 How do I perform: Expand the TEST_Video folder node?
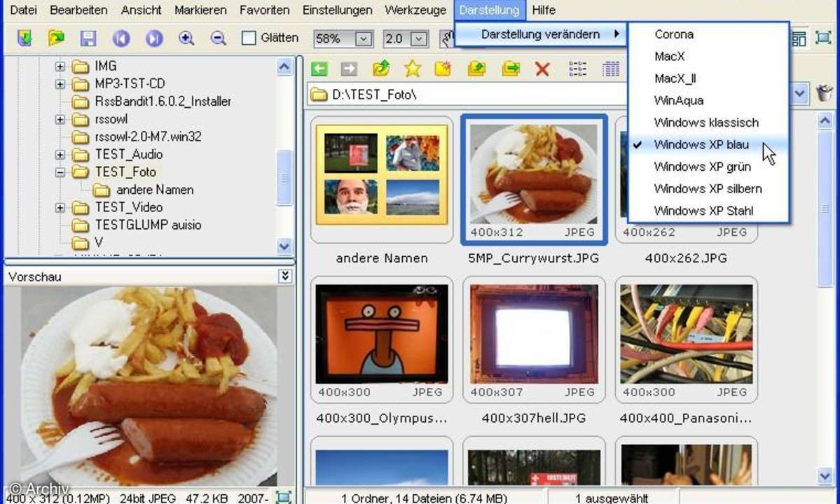pyautogui.click(x=60, y=208)
